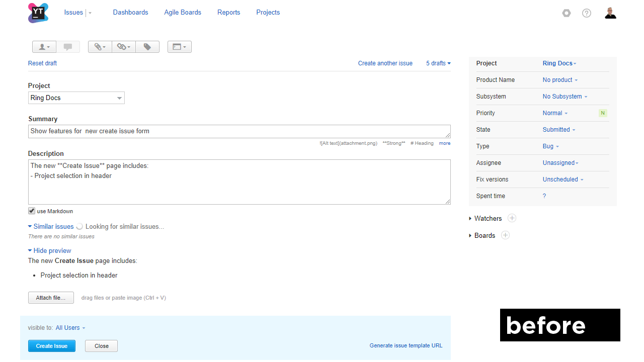Open the Assignee Unassigned dropdown
Viewport: 644px width, 362px height.
(x=560, y=163)
